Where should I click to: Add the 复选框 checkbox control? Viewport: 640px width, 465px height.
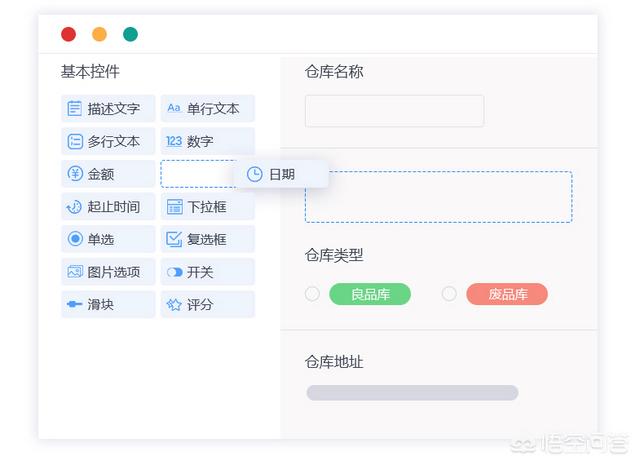click(208, 240)
